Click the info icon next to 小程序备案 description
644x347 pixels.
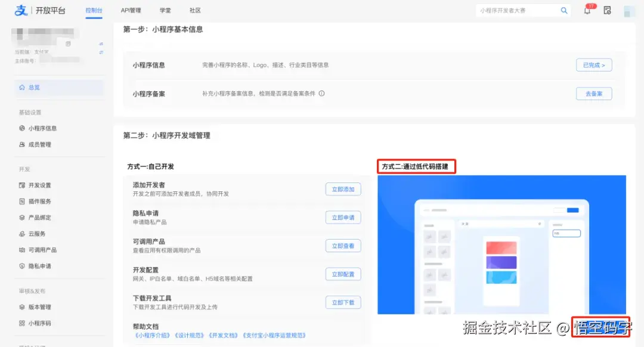coord(321,93)
